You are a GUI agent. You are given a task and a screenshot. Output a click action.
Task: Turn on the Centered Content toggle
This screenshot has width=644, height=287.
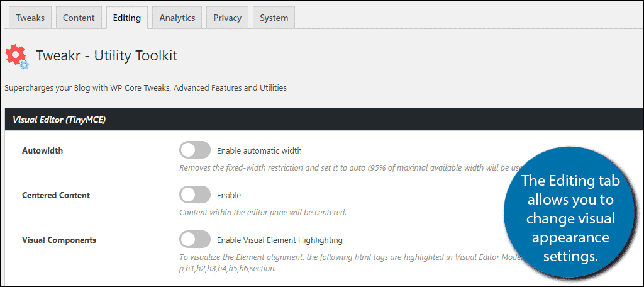point(195,194)
